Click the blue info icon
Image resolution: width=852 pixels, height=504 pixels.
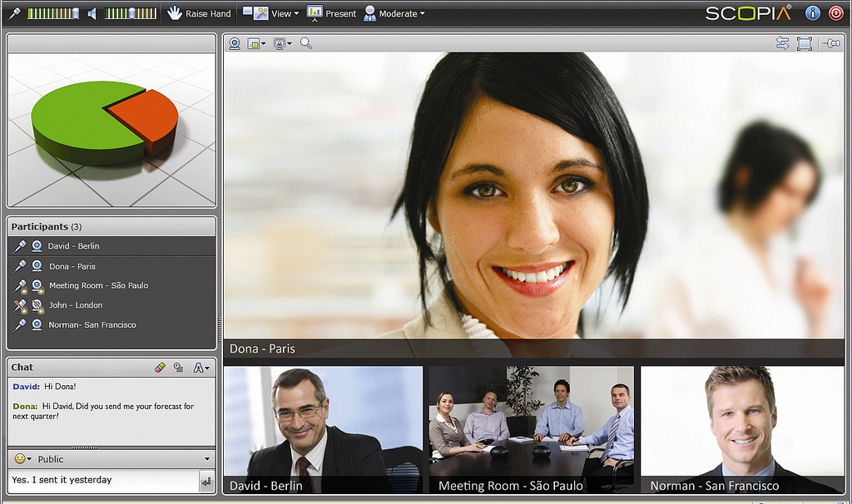[x=813, y=13]
